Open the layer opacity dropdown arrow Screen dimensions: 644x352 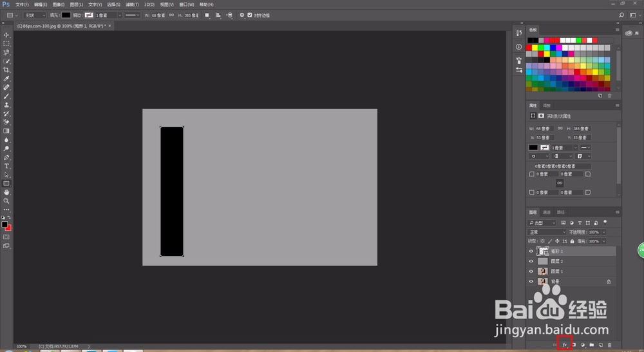click(x=603, y=232)
